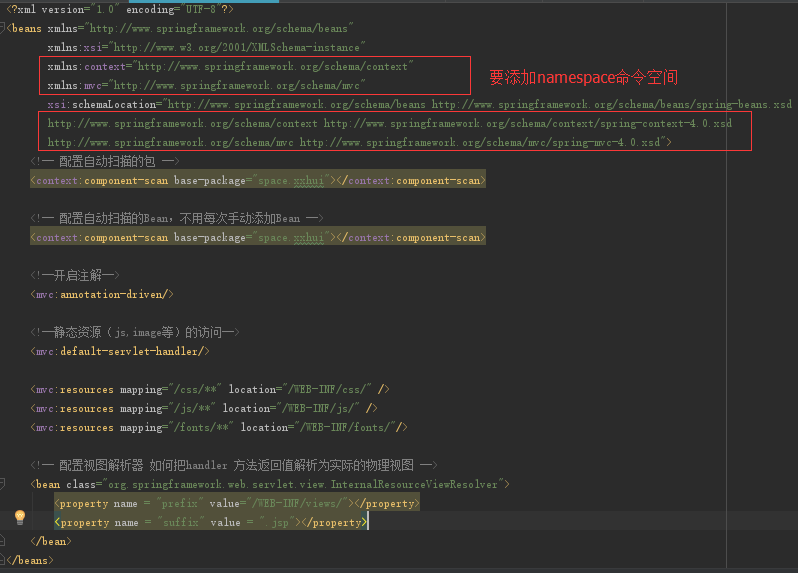Image resolution: width=798 pixels, height=573 pixels.
Task: Click the spring-beans.xsd URL
Action: (612, 104)
